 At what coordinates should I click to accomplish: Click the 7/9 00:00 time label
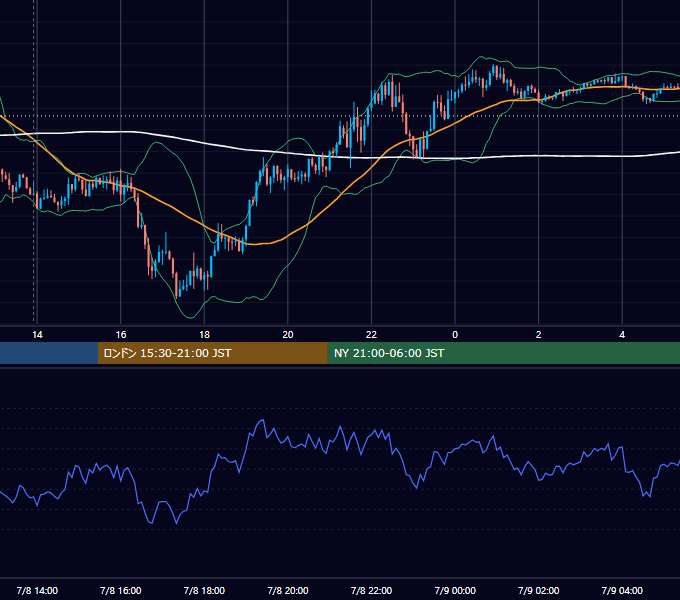(x=455, y=590)
